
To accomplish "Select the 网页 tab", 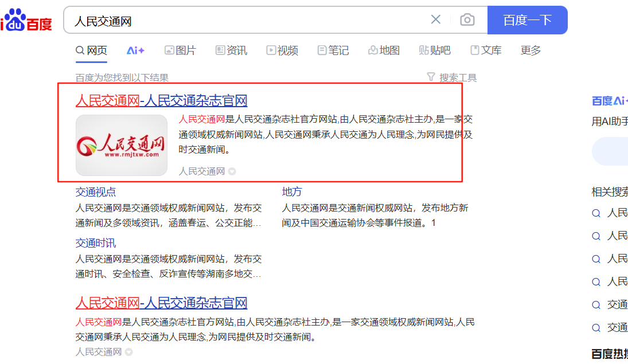I will (x=92, y=50).
